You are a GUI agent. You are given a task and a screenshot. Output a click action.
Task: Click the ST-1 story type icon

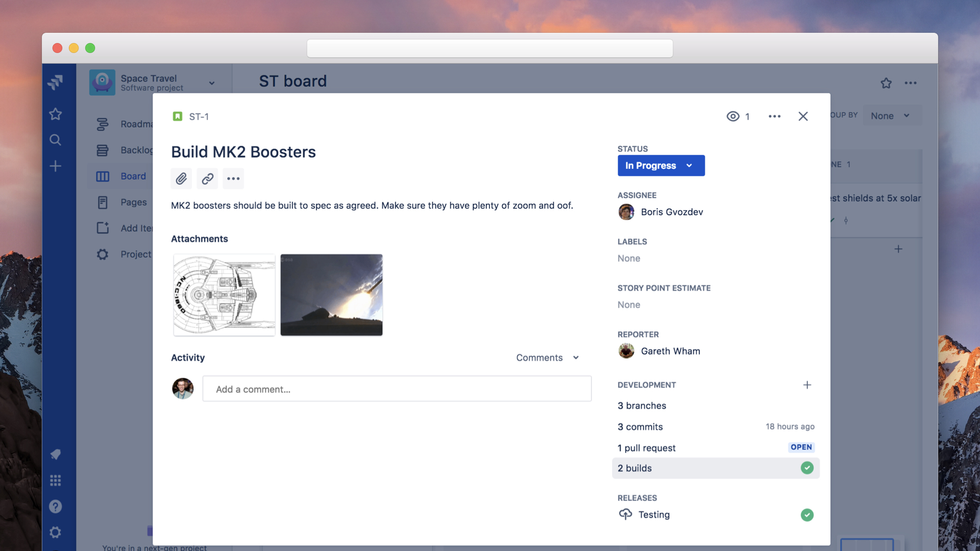coord(177,116)
